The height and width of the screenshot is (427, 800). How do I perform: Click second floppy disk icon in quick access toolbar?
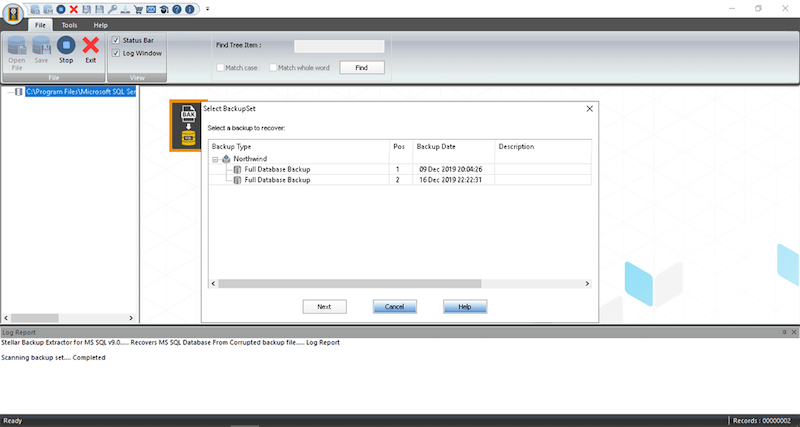(99, 9)
